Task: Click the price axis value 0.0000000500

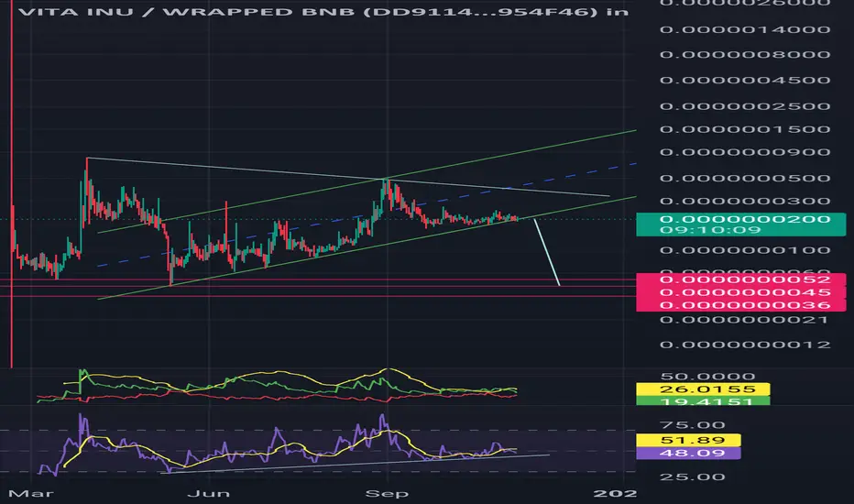Action: point(745,178)
